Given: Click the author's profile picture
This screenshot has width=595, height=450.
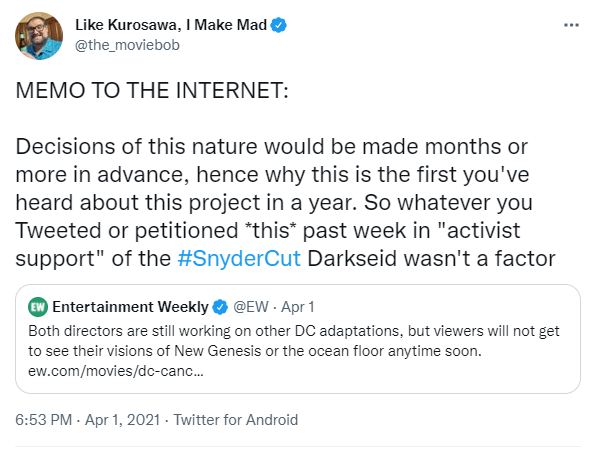Looking at the screenshot, I should tap(39, 36).
